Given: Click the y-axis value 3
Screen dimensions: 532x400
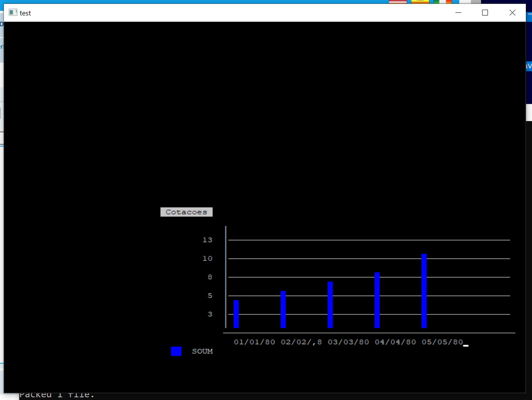Looking at the screenshot, I should pos(210,314).
